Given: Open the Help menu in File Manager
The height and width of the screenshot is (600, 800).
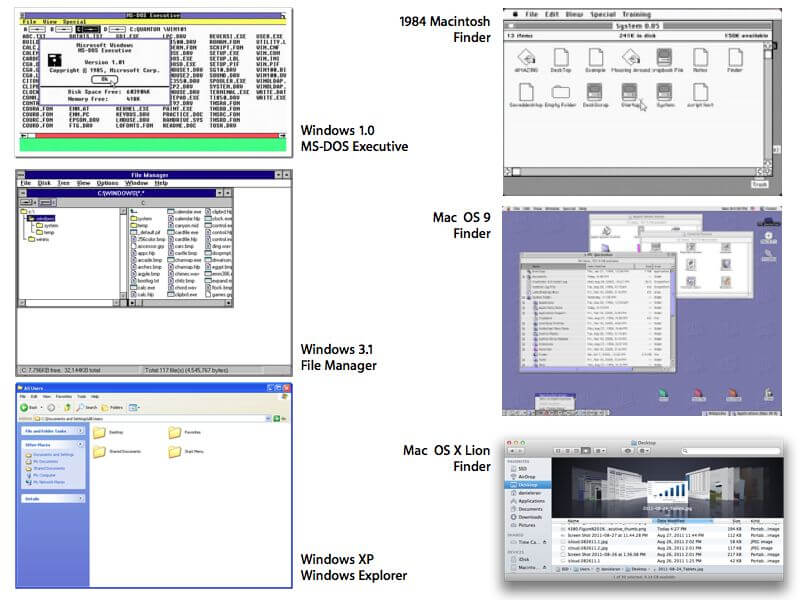Looking at the screenshot, I should point(161,183).
